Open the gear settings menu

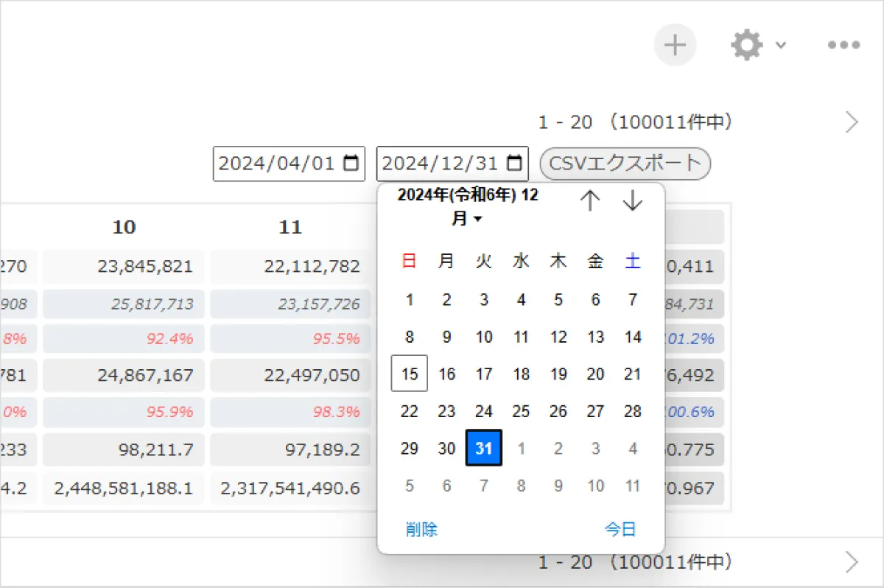pyautogui.click(x=747, y=45)
